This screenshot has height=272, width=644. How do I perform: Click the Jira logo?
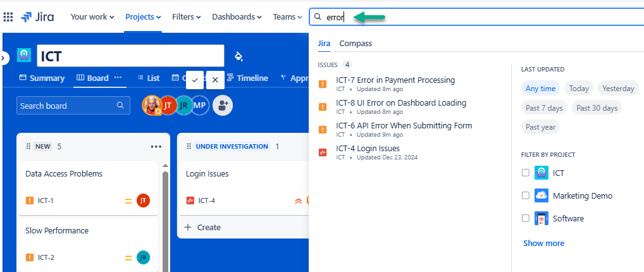[37, 17]
